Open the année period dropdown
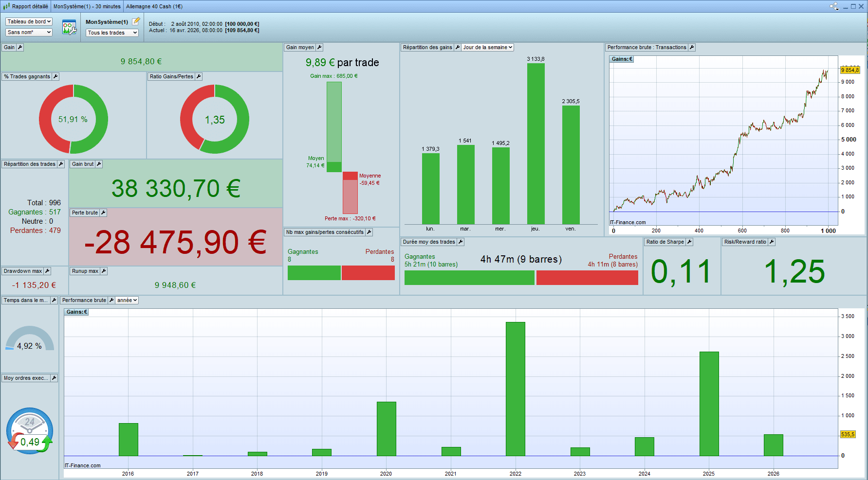The image size is (868, 480). click(127, 300)
